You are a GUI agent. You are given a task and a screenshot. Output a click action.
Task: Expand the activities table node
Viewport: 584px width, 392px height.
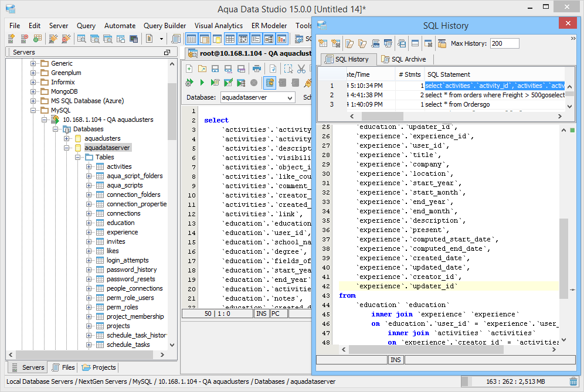click(89, 166)
